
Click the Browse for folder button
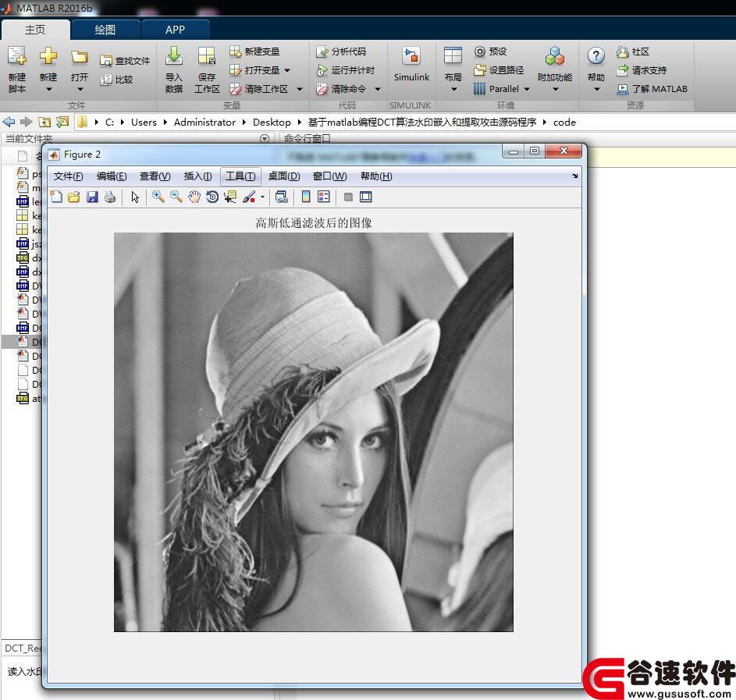(62, 122)
